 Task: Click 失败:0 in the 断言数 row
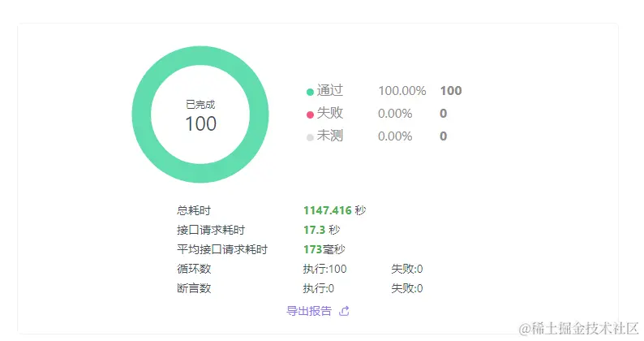click(407, 288)
